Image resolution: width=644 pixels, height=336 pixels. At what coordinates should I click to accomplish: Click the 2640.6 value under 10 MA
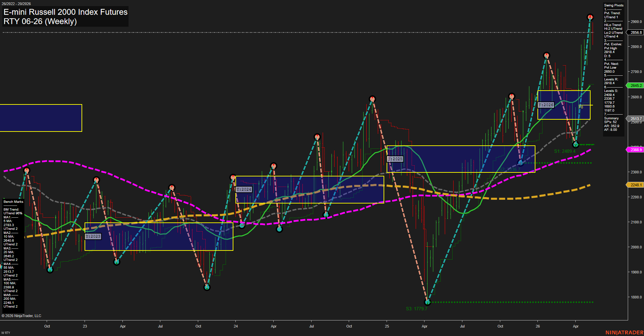click(9, 240)
